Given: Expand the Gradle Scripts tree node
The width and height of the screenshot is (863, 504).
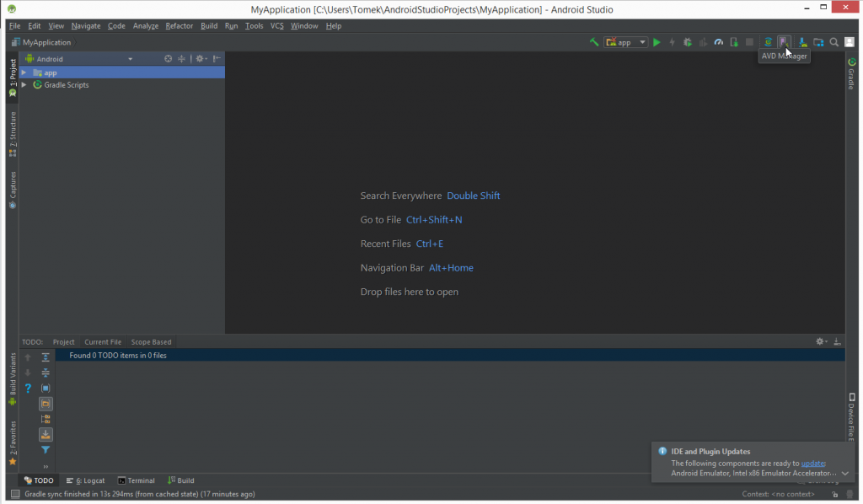Looking at the screenshot, I should (x=24, y=85).
